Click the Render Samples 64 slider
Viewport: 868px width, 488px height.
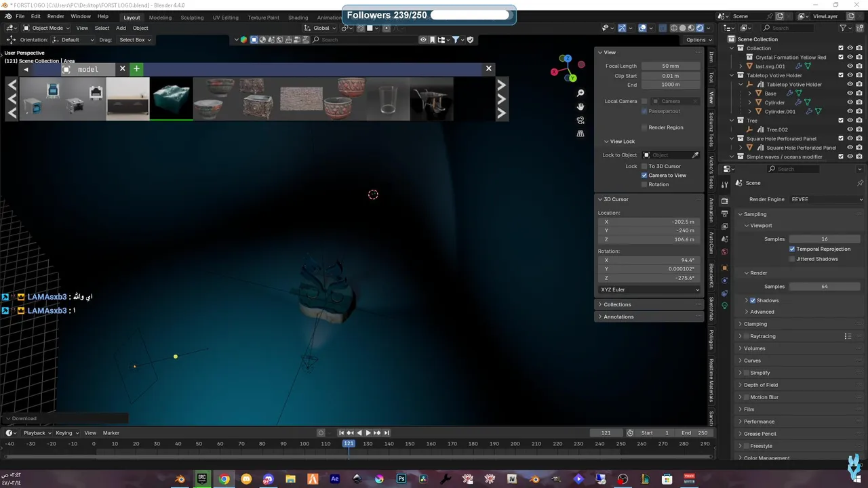click(825, 286)
